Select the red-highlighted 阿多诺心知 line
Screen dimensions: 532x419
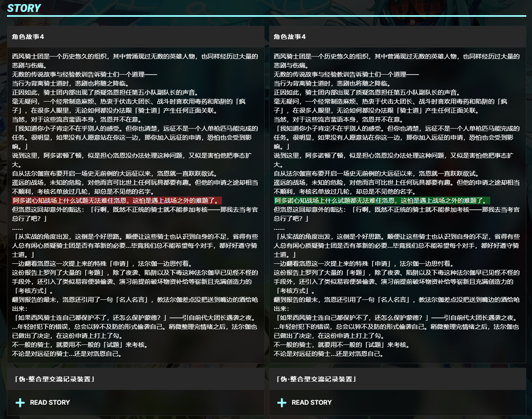click(117, 201)
